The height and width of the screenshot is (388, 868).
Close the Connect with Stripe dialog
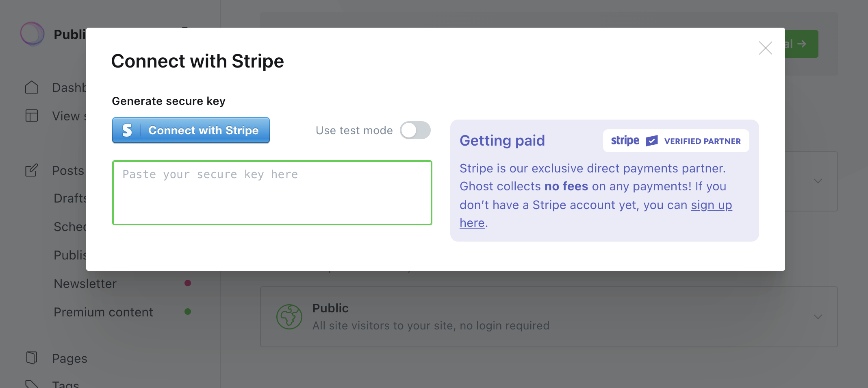pos(765,48)
